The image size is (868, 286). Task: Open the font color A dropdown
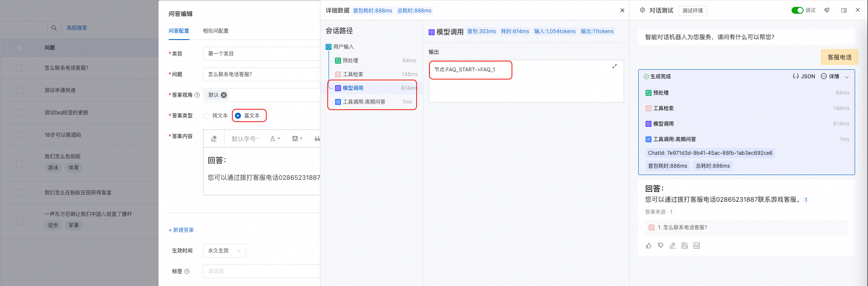[x=275, y=138]
